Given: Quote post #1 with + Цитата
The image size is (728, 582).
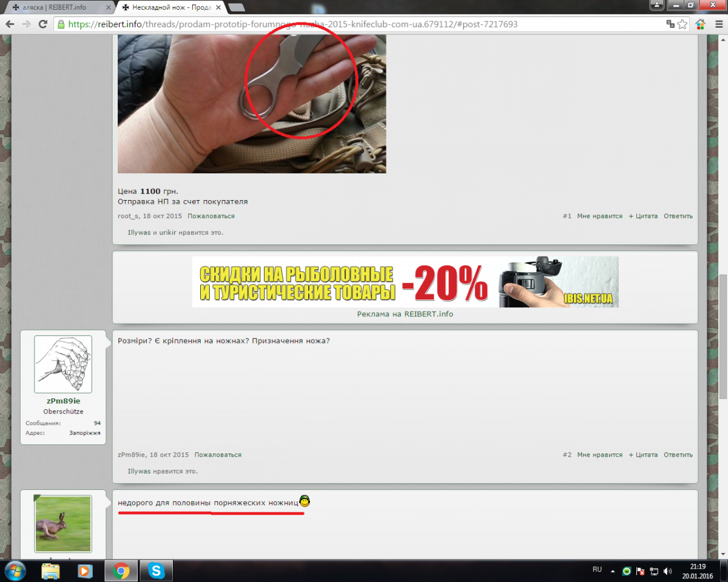Looking at the screenshot, I should pyautogui.click(x=643, y=216).
